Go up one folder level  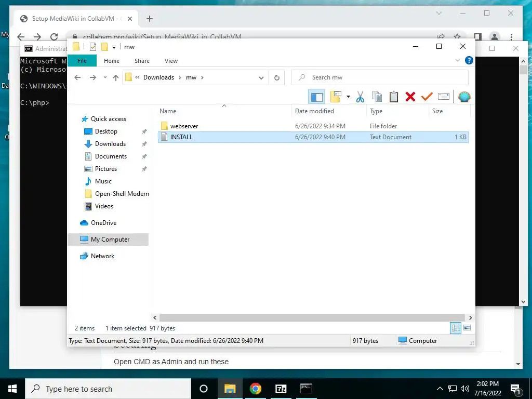(116, 77)
